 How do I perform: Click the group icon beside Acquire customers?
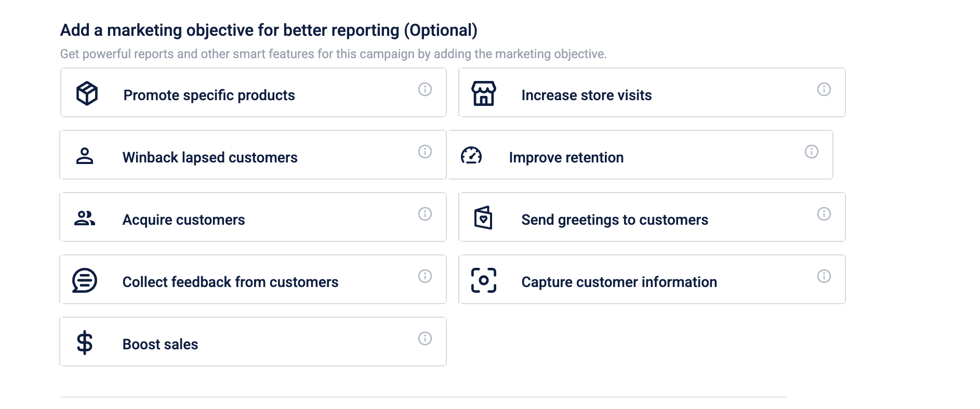point(85,218)
